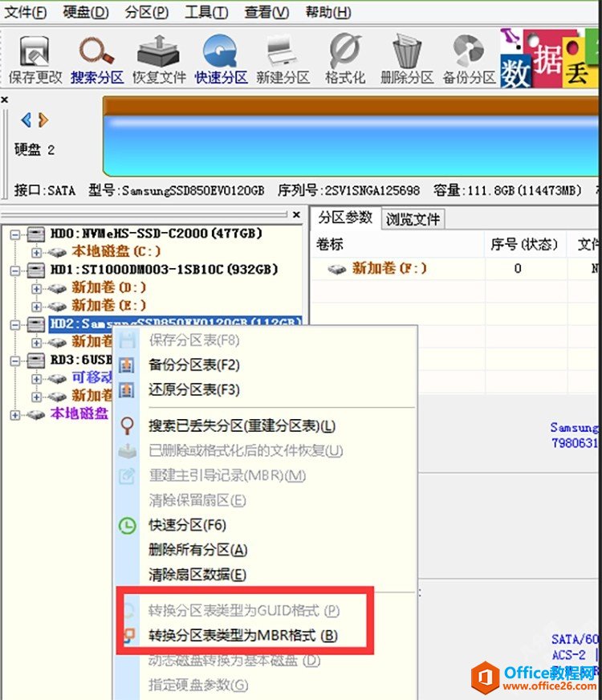The width and height of the screenshot is (602, 700).
Task: Expand the 本地磁盘 (C:) partition node
Action: (x=37, y=252)
